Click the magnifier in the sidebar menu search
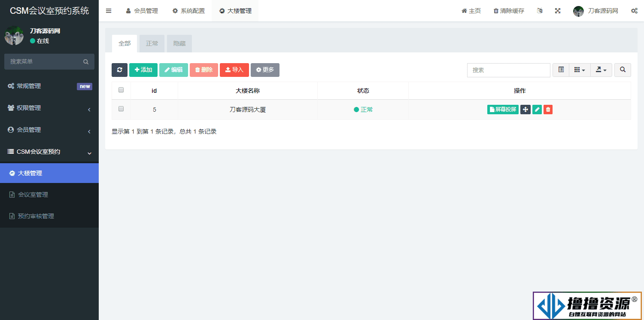 click(x=86, y=62)
